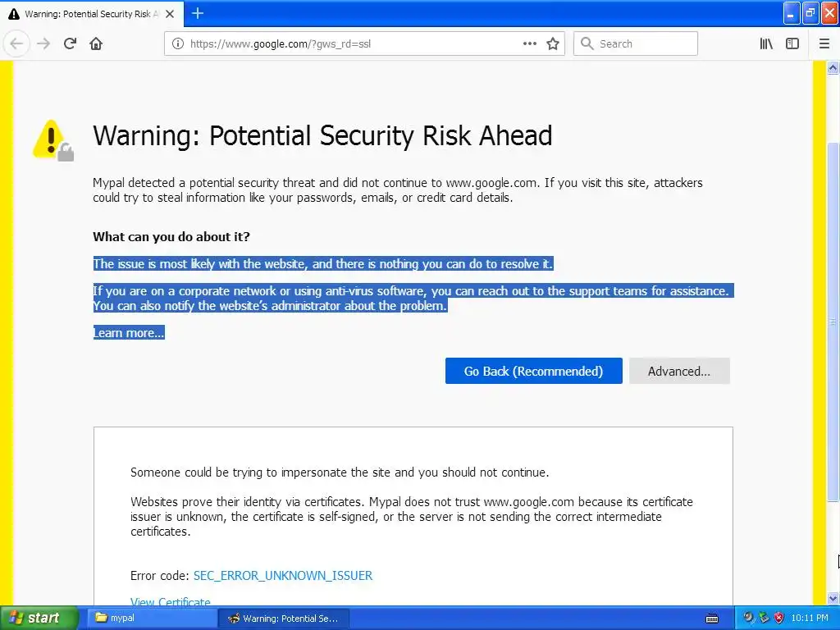Follow the Learn more... link
The height and width of the screenshot is (630, 840).
point(129,333)
